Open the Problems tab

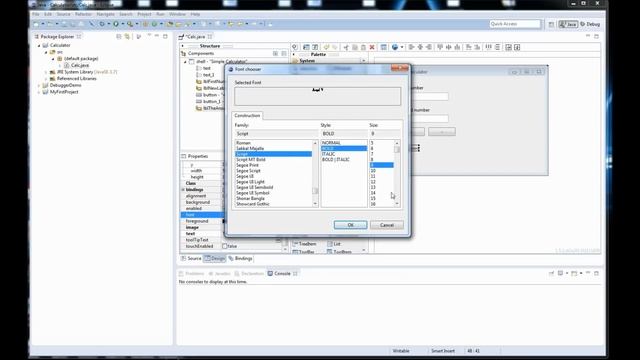click(191, 273)
